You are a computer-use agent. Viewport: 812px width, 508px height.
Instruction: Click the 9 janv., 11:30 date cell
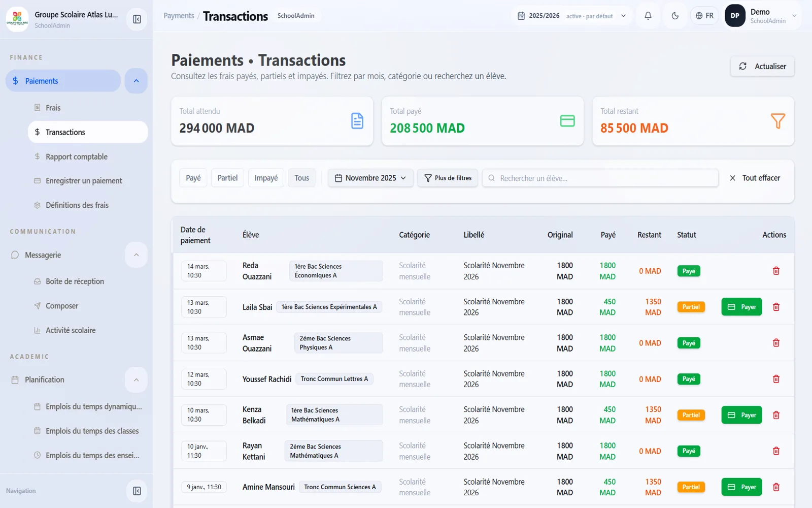204,487
